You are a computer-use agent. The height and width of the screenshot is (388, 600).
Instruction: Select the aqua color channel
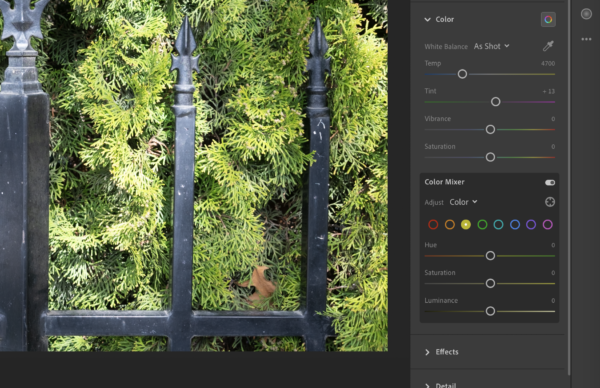pos(498,225)
